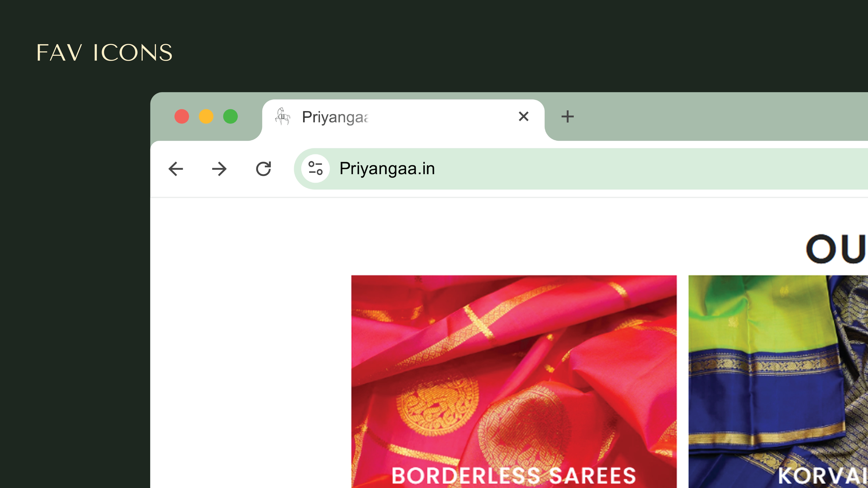Open a new tab with plus
This screenshot has width=868, height=488.
tap(567, 117)
